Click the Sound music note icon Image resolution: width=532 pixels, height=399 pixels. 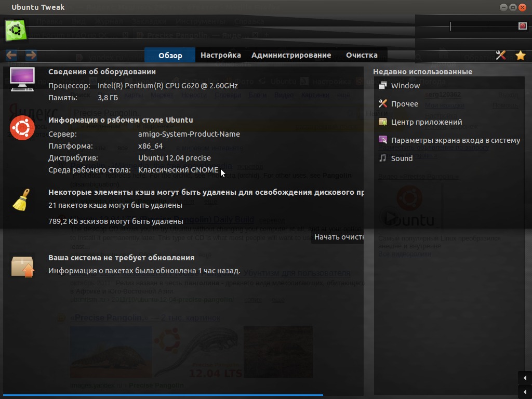point(383,158)
